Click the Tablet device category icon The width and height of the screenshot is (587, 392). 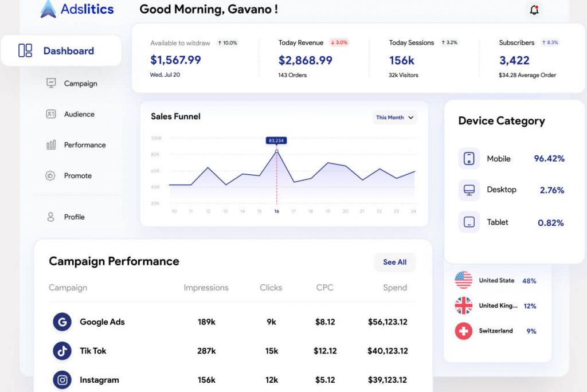468,222
